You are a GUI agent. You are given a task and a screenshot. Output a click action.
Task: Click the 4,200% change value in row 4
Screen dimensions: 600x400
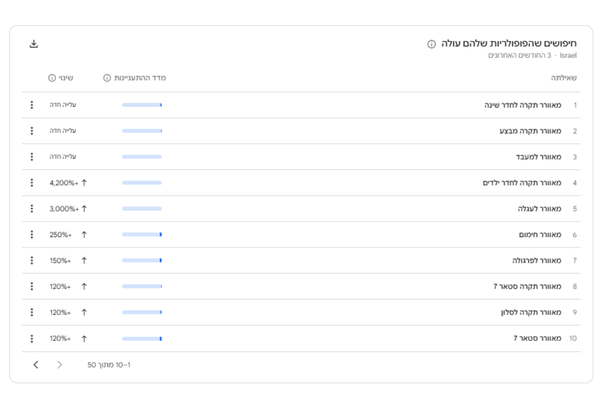[x=63, y=183]
